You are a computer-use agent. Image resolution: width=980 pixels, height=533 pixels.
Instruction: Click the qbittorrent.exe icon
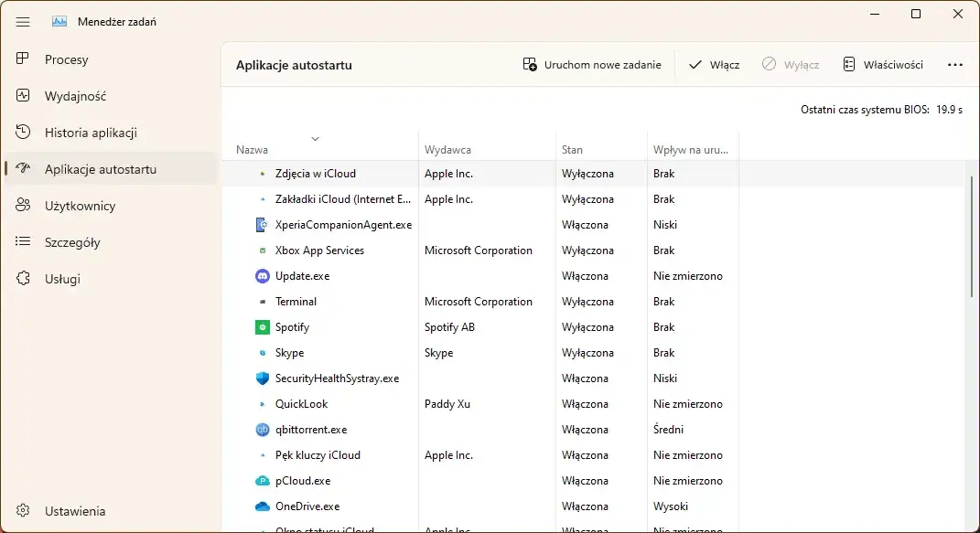coord(263,430)
